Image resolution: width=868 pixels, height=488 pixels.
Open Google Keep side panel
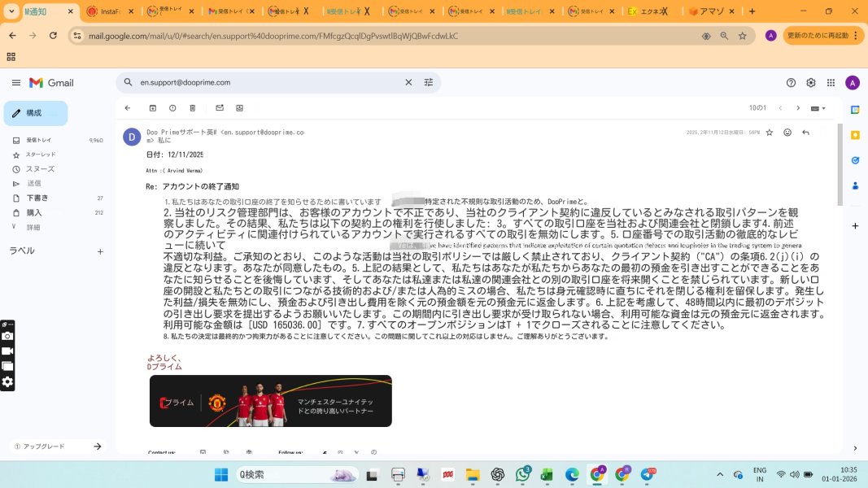tap(855, 135)
